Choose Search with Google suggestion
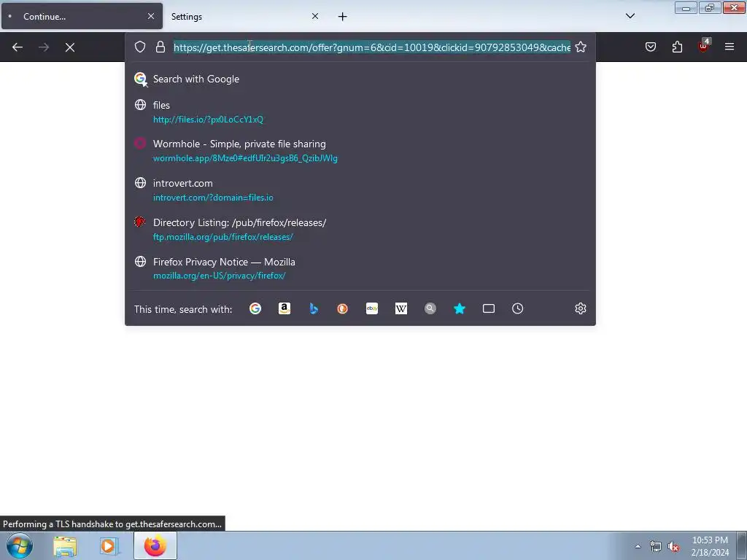 [x=360, y=79]
